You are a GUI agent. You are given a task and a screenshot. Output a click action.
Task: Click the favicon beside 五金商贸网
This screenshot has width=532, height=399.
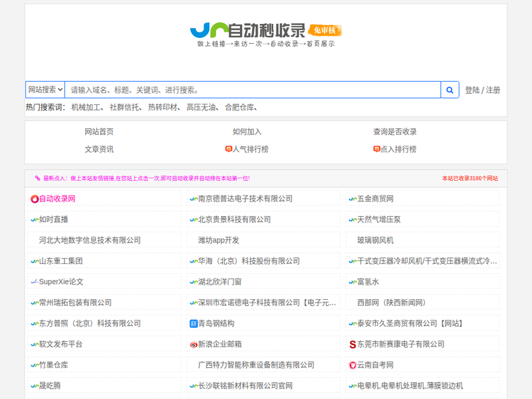[x=352, y=199]
